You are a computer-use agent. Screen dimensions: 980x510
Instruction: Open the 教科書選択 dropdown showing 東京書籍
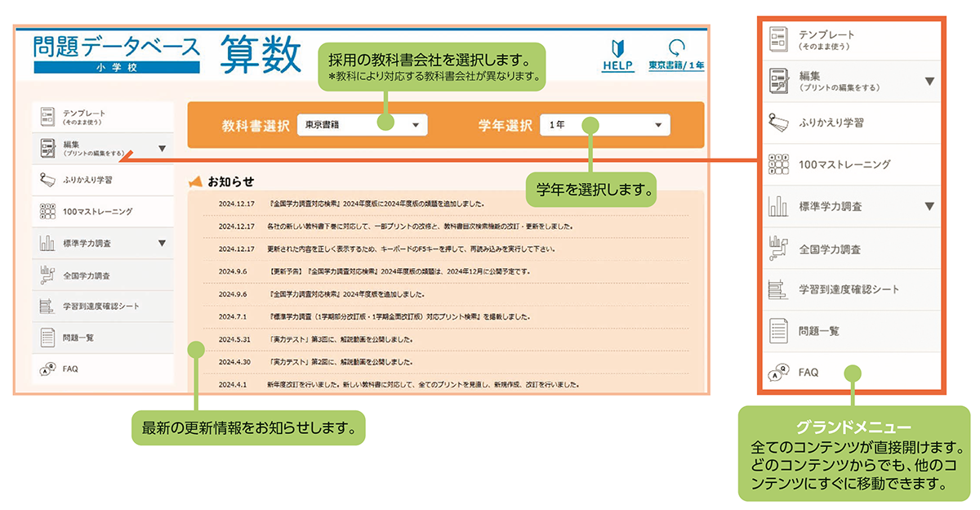click(363, 125)
